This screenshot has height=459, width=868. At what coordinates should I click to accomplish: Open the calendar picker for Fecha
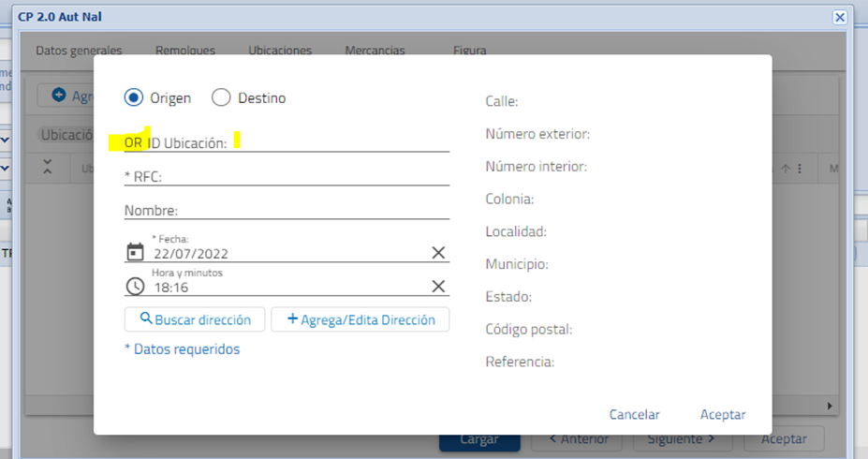pos(136,252)
